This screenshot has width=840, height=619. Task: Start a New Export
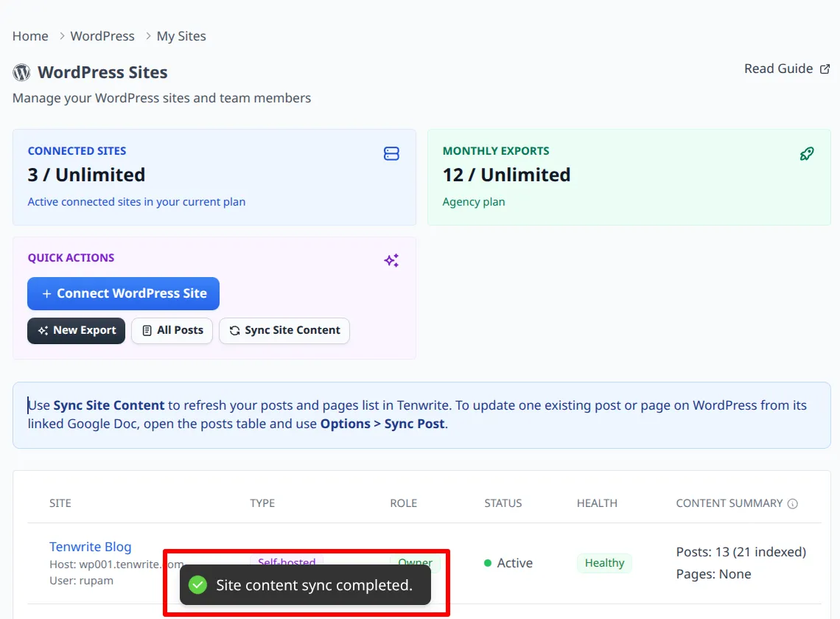[x=76, y=331]
